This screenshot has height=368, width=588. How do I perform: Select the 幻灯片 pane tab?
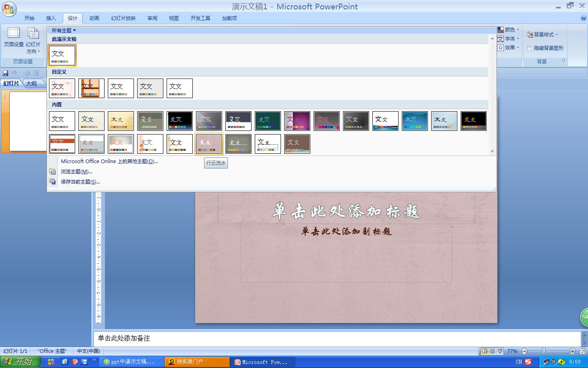coord(11,83)
